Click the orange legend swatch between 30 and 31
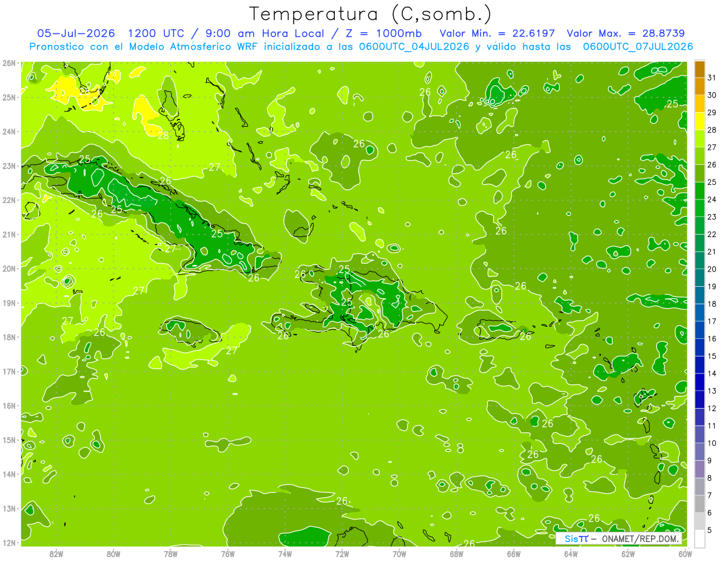Screen dimensions: 728x562 pyautogui.click(x=699, y=87)
